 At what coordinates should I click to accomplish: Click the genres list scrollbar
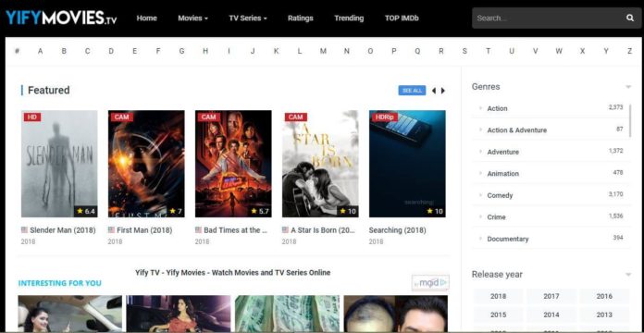tap(630, 120)
